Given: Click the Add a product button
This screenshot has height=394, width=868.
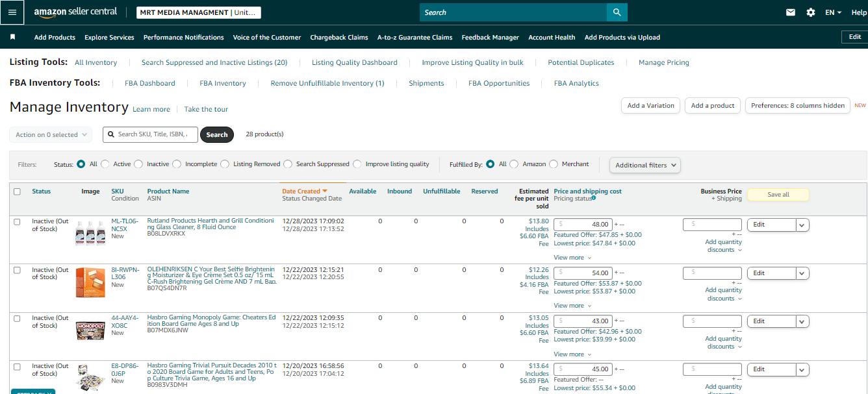Looking at the screenshot, I should pyautogui.click(x=713, y=105).
